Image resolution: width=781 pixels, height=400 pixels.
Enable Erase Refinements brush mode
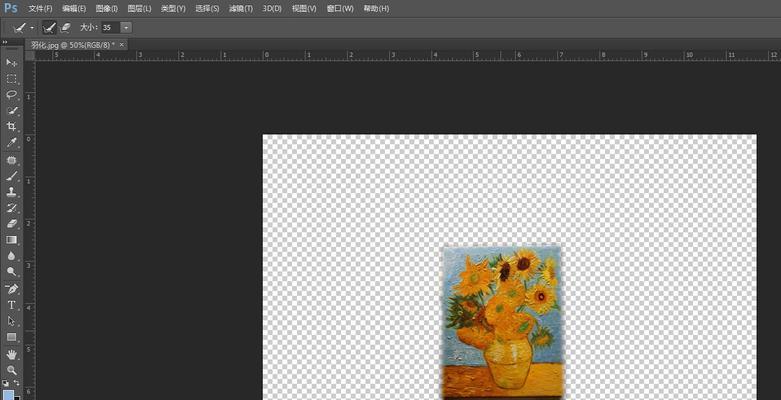point(65,28)
